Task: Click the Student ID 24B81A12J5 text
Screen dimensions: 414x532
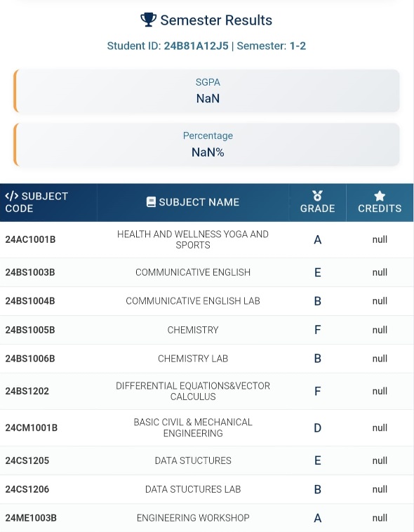Action: 168,46
